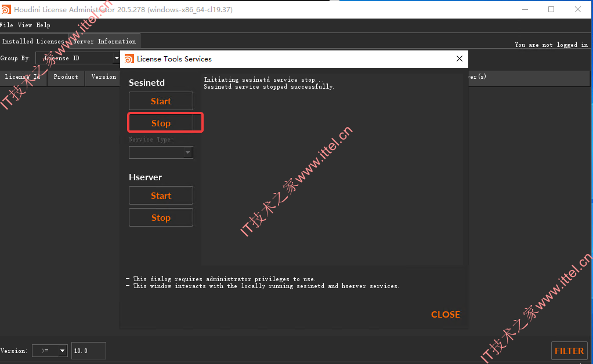Click the orange CLOSE button
This screenshot has width=593, height=364.
pyautogui.click(x=446, y=315)
